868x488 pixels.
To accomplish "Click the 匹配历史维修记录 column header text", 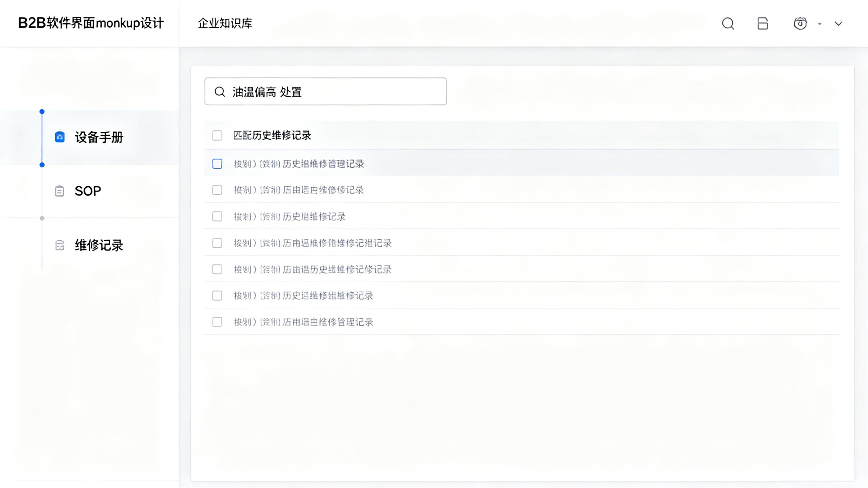I will point(272,135).
